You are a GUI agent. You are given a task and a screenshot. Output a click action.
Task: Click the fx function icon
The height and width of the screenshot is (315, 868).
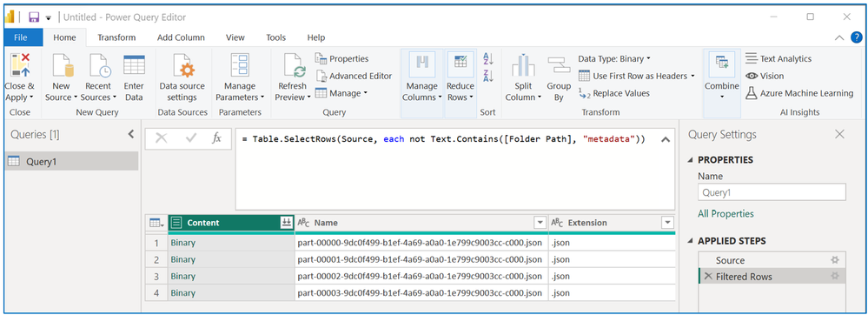pos(217,138)
